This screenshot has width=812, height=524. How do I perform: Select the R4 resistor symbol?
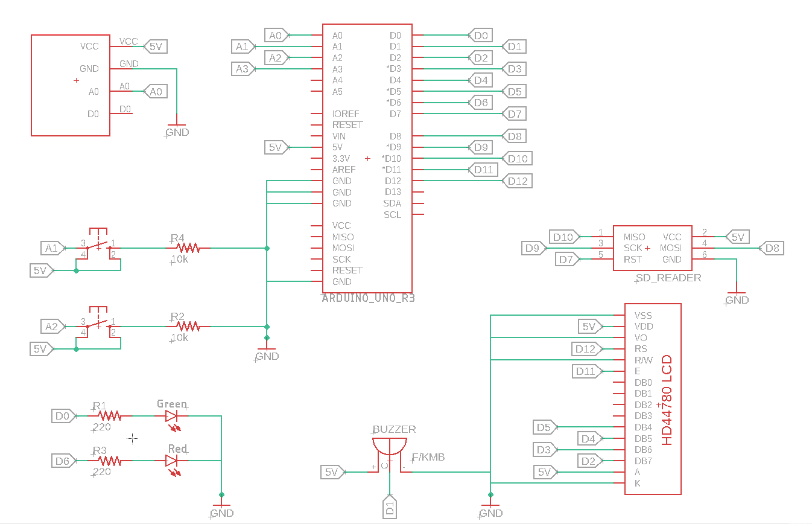188,248
